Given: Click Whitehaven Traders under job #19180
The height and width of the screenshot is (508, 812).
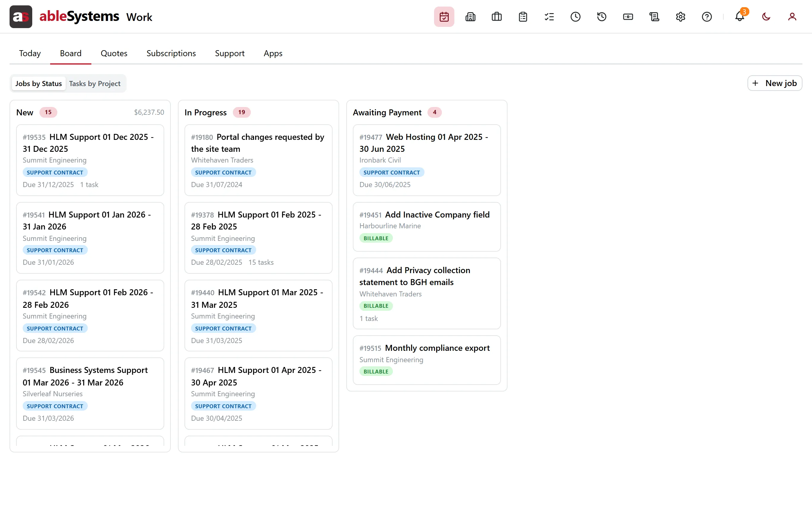Looking at the screenshot, I should point(222,160).
